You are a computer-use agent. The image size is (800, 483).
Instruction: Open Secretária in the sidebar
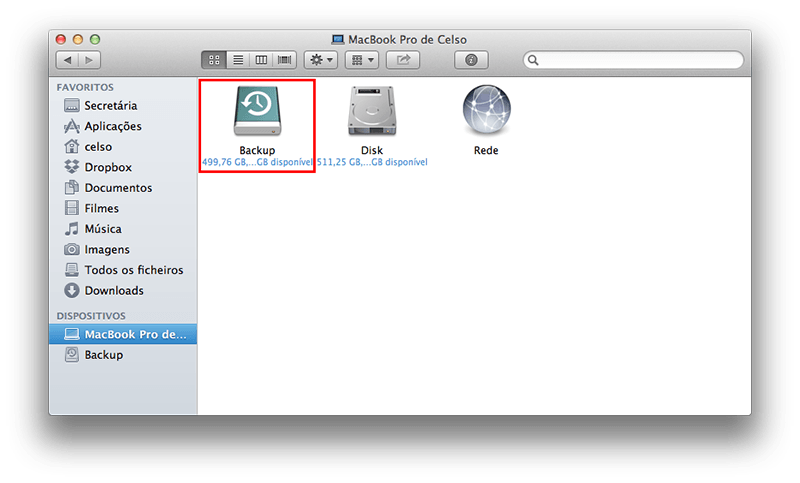(x=123, y=106)
